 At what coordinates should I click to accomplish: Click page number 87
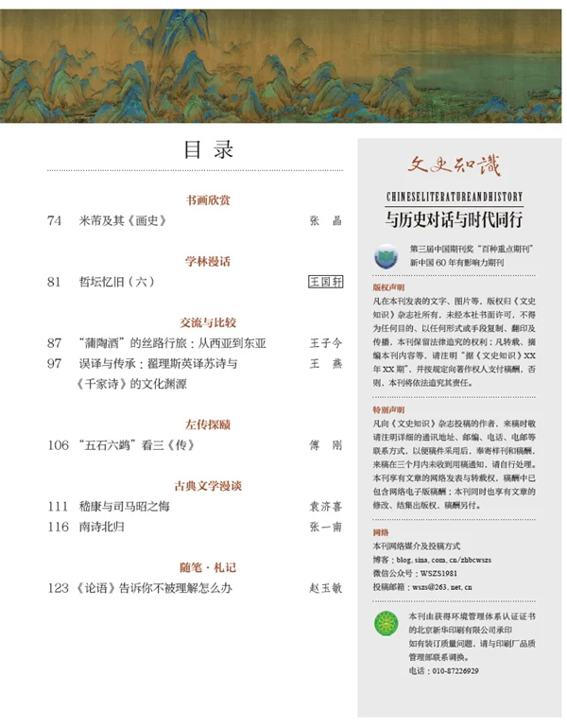tap(54, 343)
